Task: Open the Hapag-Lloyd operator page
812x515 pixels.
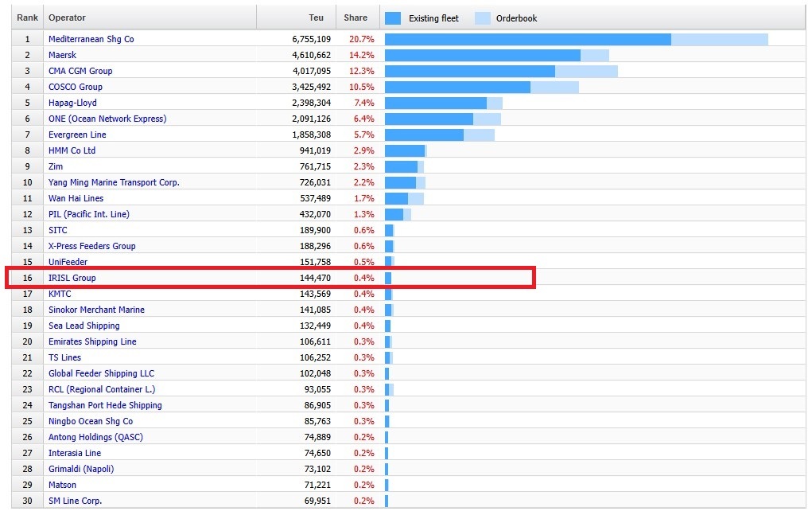Action: tap(72, 103)
